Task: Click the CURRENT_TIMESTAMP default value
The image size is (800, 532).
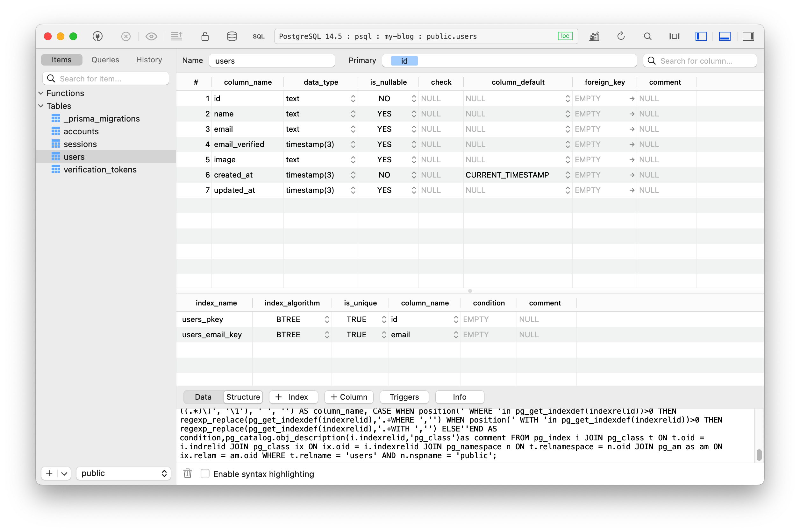Action: 507,175
